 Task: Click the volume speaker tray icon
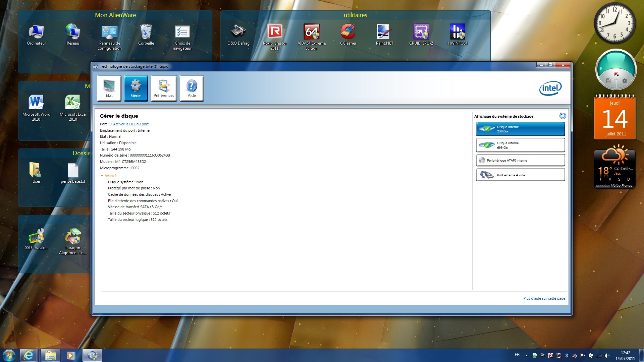click(x=607, y=355)
